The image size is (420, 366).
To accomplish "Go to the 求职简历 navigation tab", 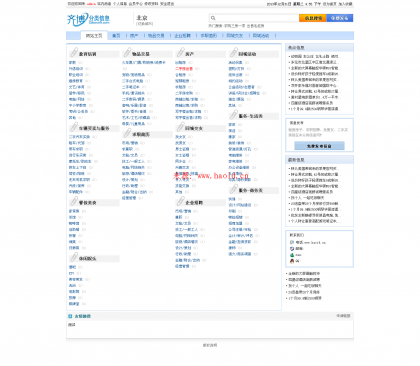I will point(209,36).
